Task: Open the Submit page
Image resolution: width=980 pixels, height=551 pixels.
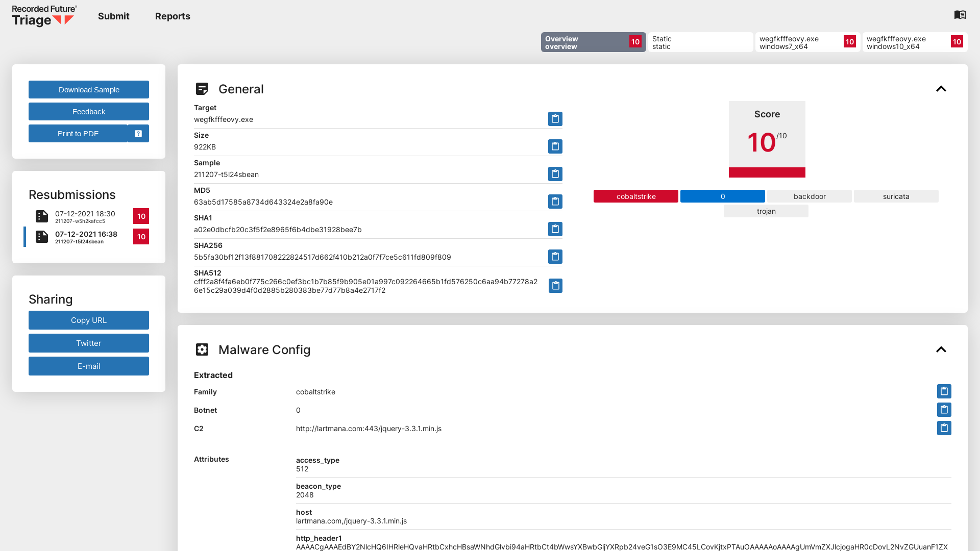Action: [x=114, y=16]
